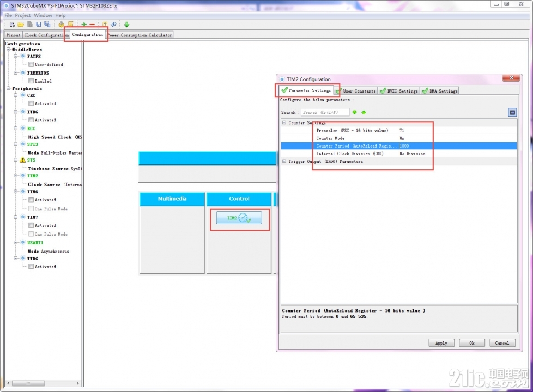Click the blue info About icon
Screen dimensions: 533x392
[114, 24]
